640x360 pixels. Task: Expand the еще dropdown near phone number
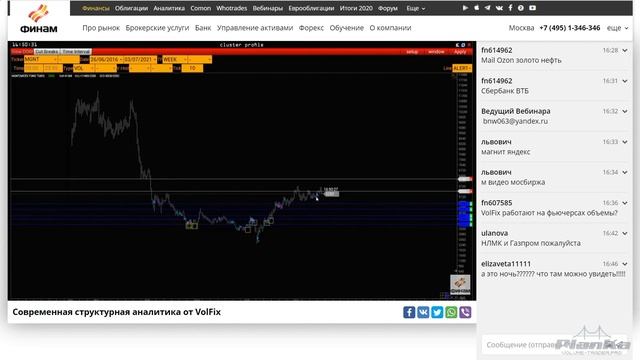pyautogui.click(x=618, y=28)
